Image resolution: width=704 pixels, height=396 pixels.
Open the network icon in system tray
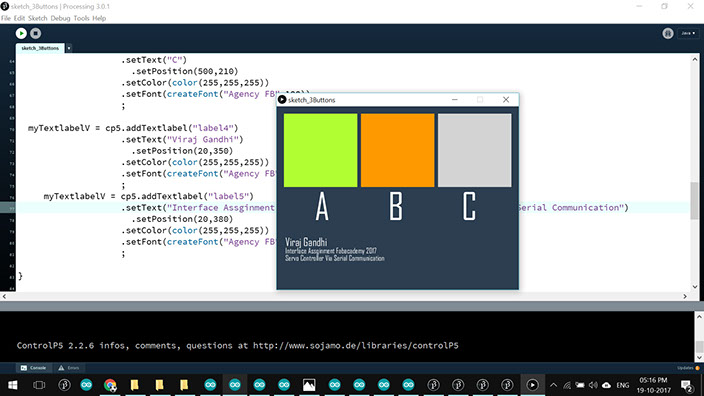567,385
